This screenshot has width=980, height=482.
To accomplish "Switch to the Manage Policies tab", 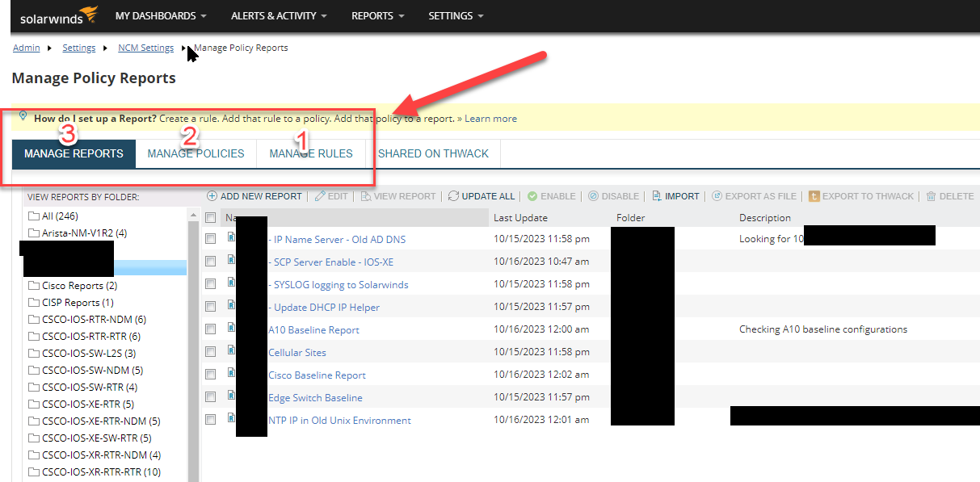I will tap(196, 153).
